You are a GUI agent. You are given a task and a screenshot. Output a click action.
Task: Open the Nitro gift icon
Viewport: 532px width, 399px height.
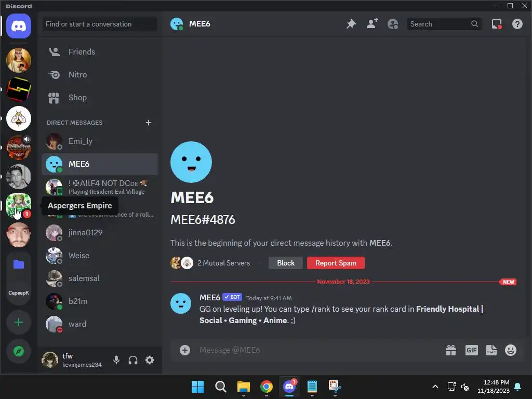[x=451, y=350]
